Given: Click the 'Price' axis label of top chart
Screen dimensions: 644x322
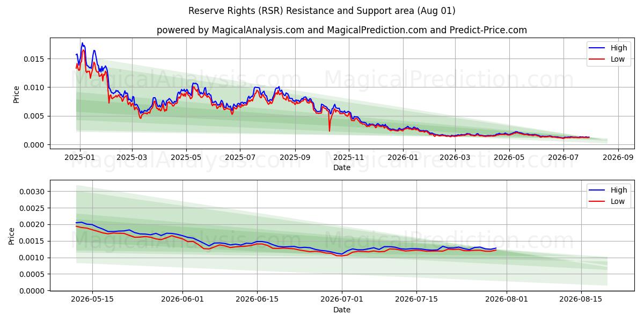Looking at the screenshot, I should [x=16, y=94].
